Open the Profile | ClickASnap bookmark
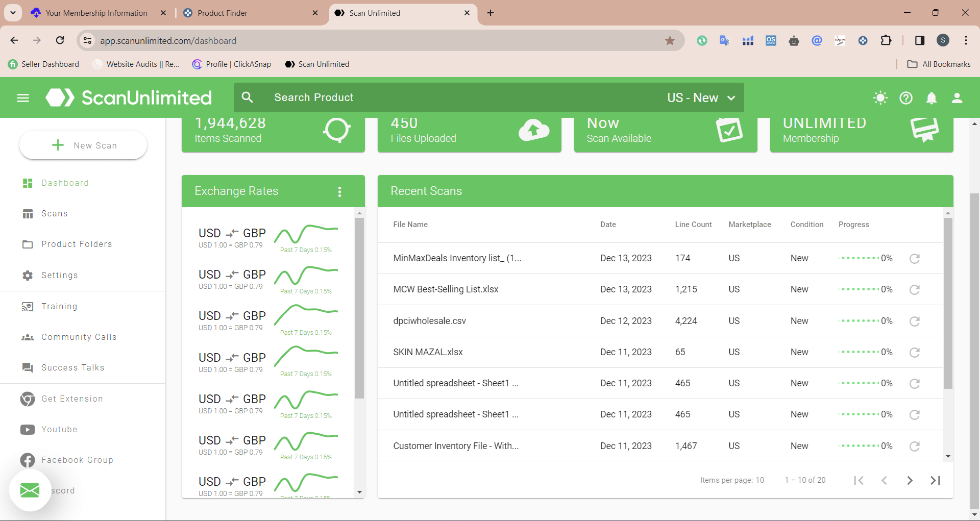This screenshot has height=521, width=980. 232,64
